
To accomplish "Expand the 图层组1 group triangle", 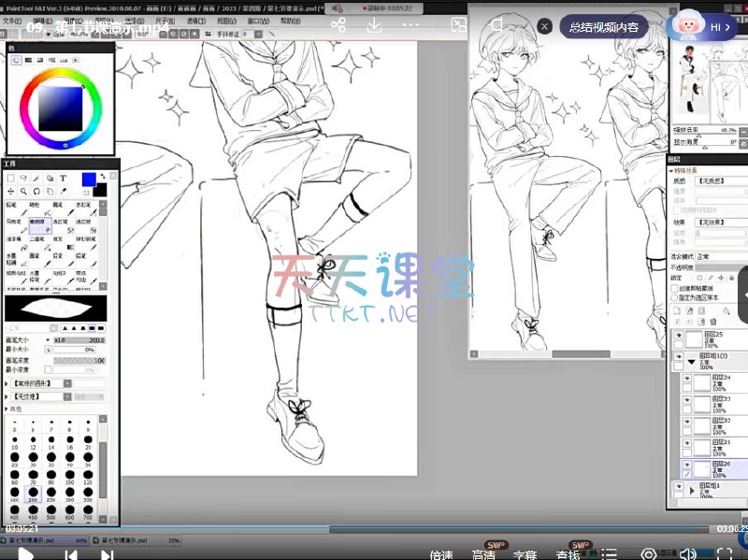I will click(692, 491).
